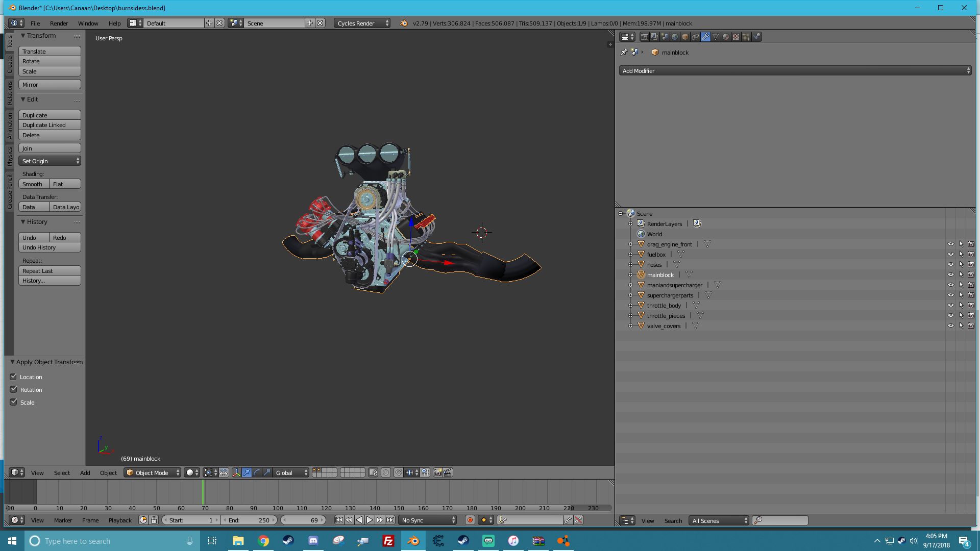Open the Particles properties tab
The height and width of the screenshot is (551, 980).
coord(746,37)
